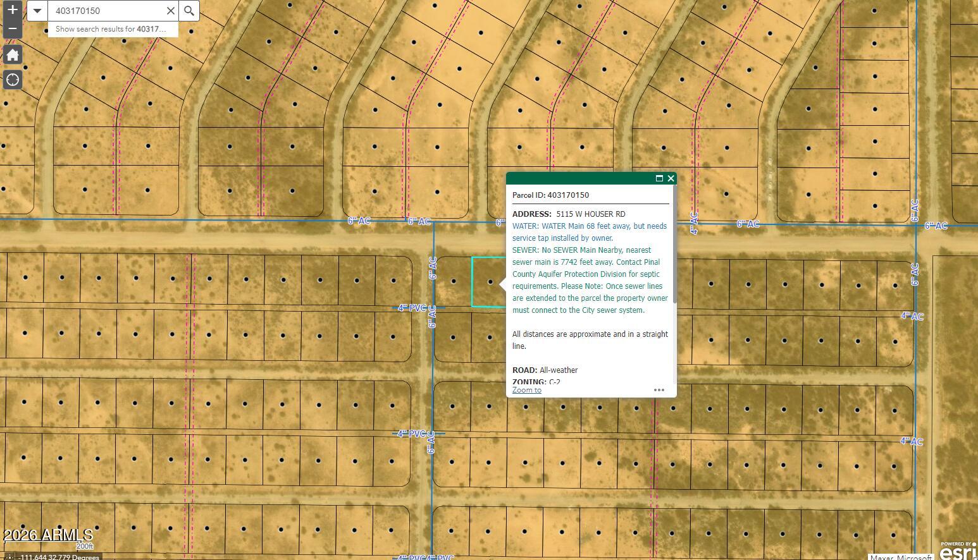This screenshot has width=978, height=560.
Task: Select 'Show search results for 40317…' suggestion
Action: click(x=113, y=29)
